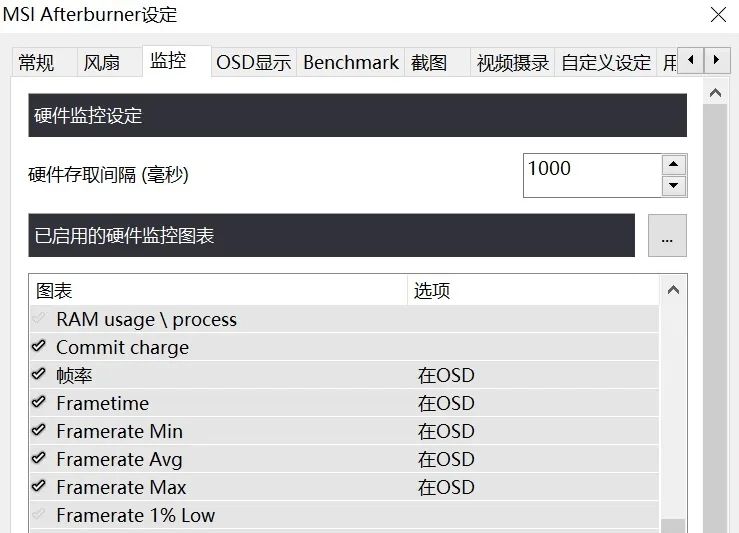Increase the hardware polling interval value

pyautogui.click(x=674, y=165)
